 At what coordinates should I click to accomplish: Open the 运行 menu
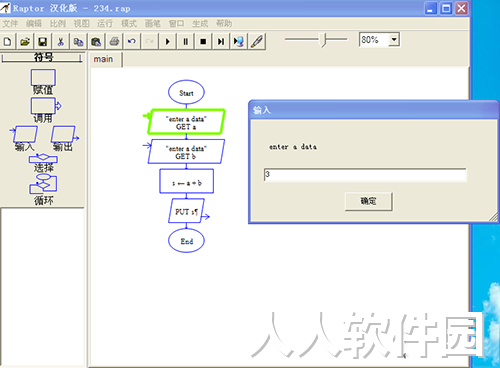(x=105, y=24)
